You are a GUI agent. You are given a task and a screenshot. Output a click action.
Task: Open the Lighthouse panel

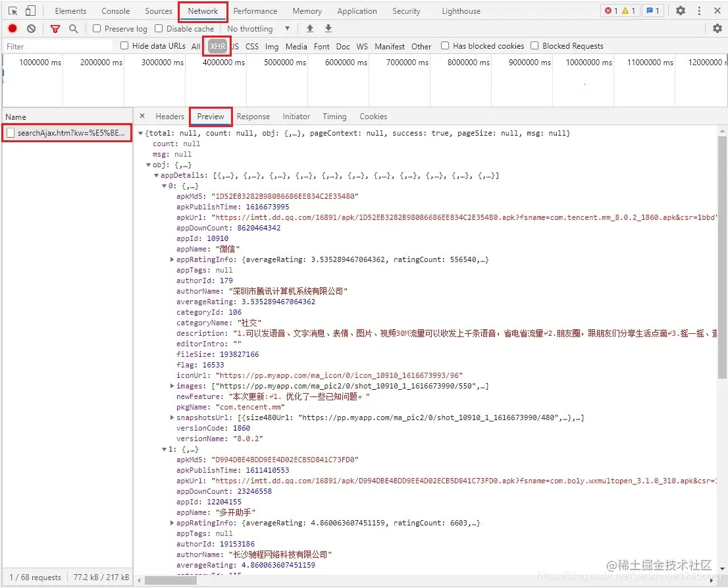coord(461,11)
